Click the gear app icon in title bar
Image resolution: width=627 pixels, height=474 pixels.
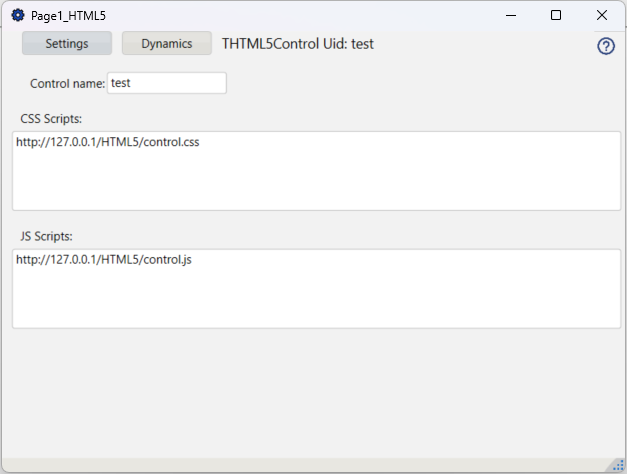(x=17, y=16)
